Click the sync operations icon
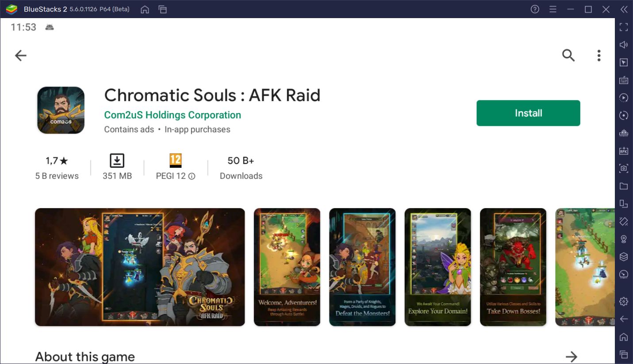 coord(624,115)
